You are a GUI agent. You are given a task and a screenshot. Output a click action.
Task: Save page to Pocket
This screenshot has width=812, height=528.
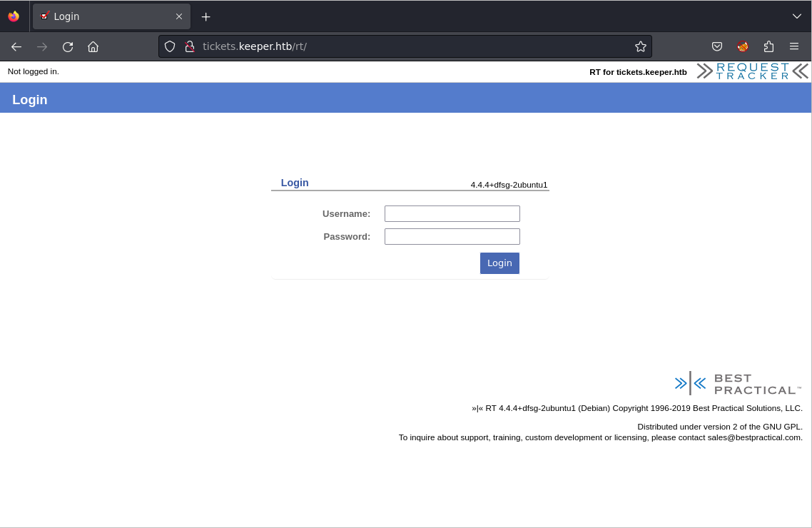[716, 46]
